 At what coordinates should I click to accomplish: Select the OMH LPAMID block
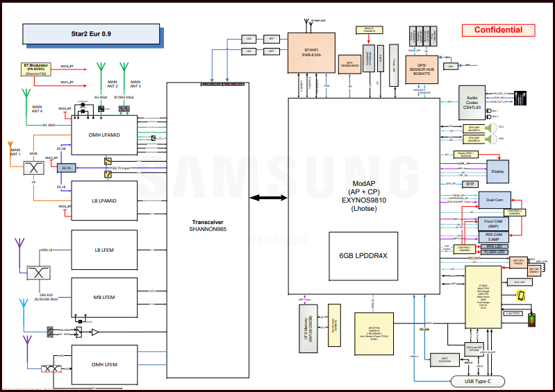[x=104, y=135]
